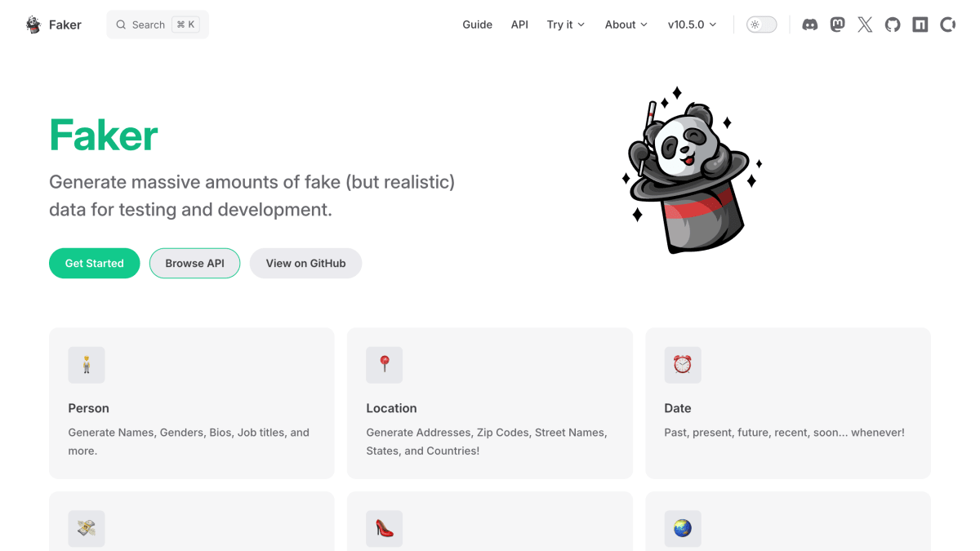Screen dimensions: 980x551
Task: Open the v10.5.0 version dropdown
Action: [692, 24]
